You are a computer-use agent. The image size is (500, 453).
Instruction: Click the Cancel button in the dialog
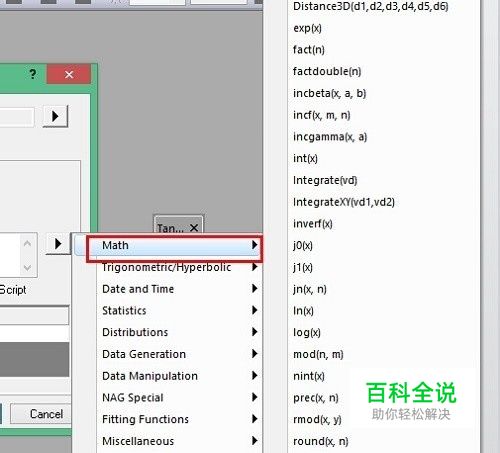click(x=41, y=414)
